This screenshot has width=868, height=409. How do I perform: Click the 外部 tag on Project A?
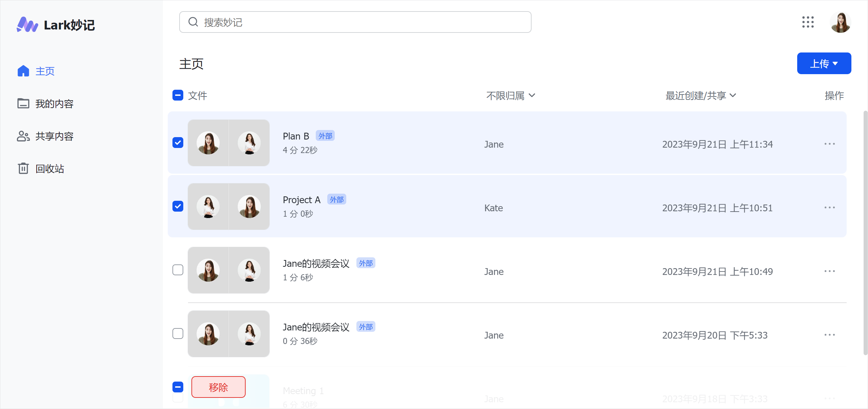tap(337, 199)
